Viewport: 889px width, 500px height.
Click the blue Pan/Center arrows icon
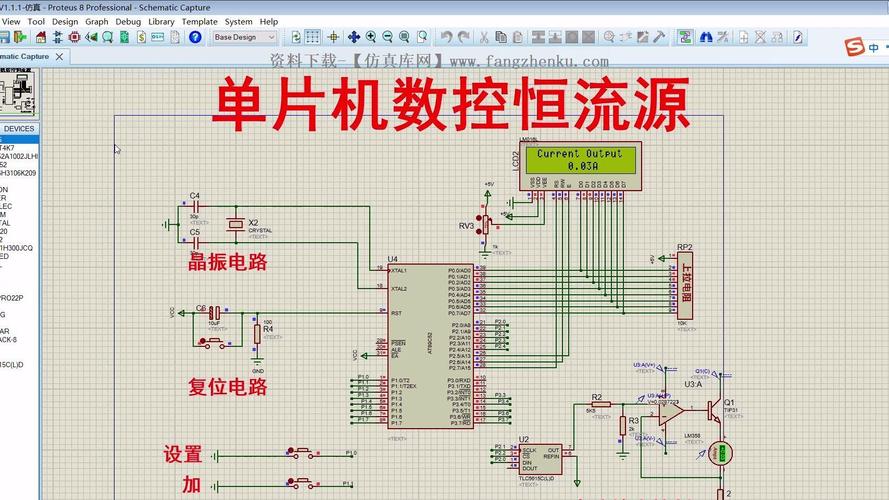pos(354,37)
